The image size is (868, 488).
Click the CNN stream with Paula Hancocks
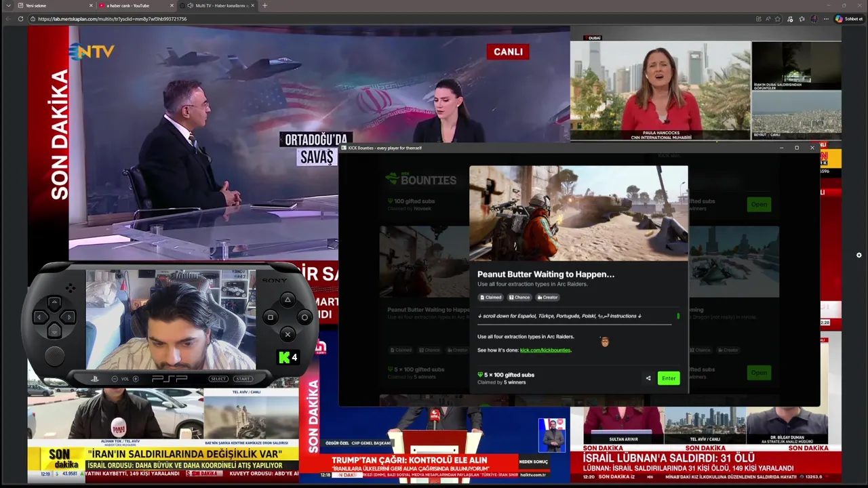pos(660,90)
